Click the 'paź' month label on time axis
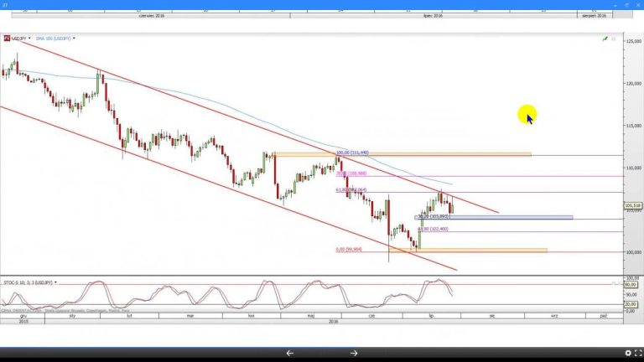The image size is (644, 362). point(604,316)
